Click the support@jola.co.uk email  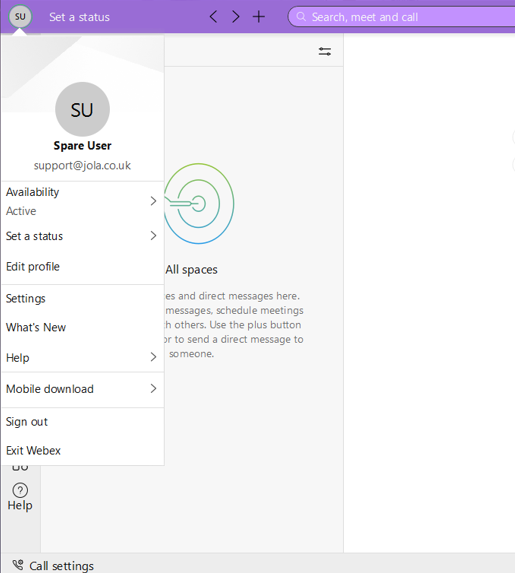click(82, 166)
